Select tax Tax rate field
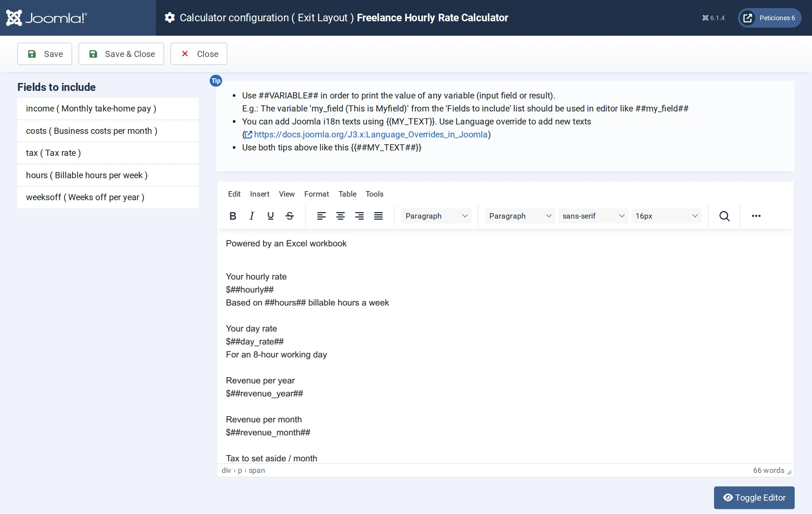This screenshot has height=514, width=812. click(108, 153)
